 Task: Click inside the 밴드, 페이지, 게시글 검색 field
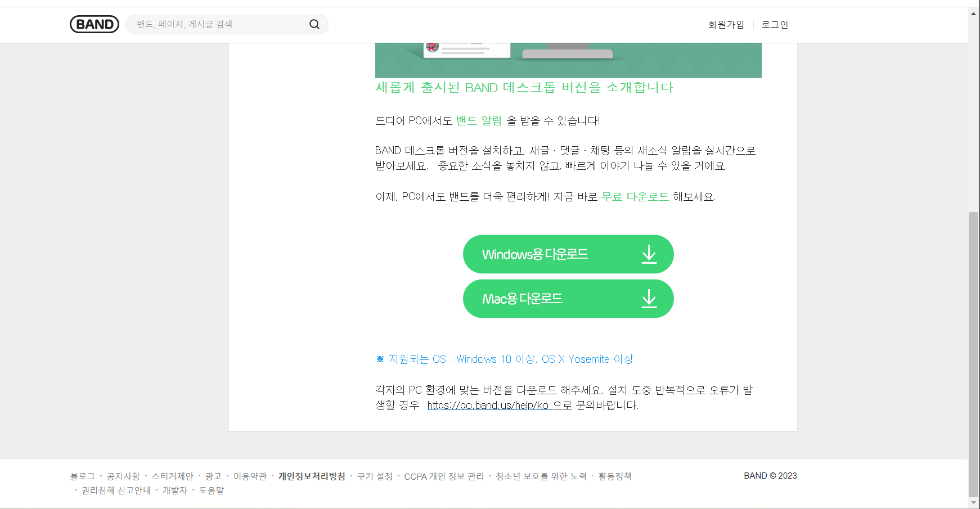coord(214,24)
